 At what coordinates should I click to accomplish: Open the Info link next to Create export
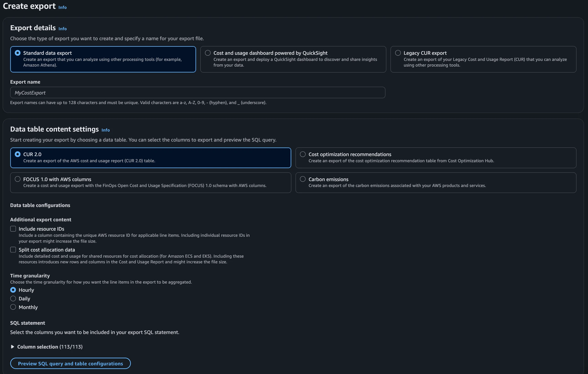pyautogui.click(x=62, y=7)
